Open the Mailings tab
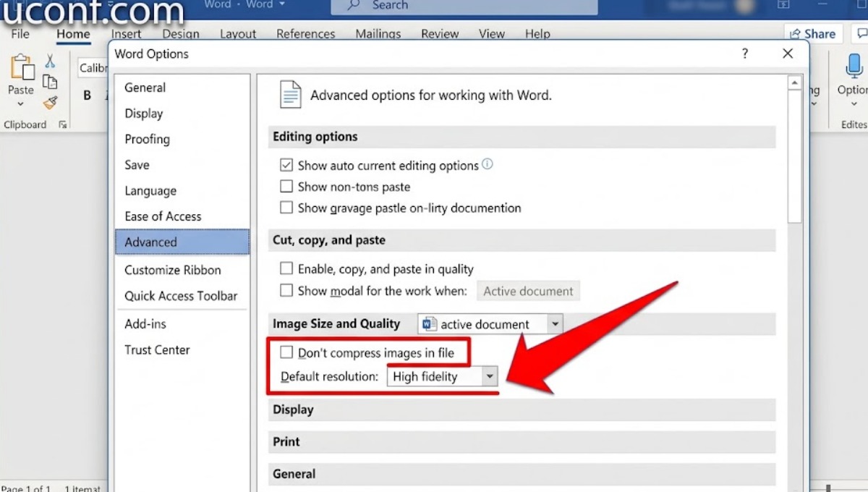 (x=378, y=34)
